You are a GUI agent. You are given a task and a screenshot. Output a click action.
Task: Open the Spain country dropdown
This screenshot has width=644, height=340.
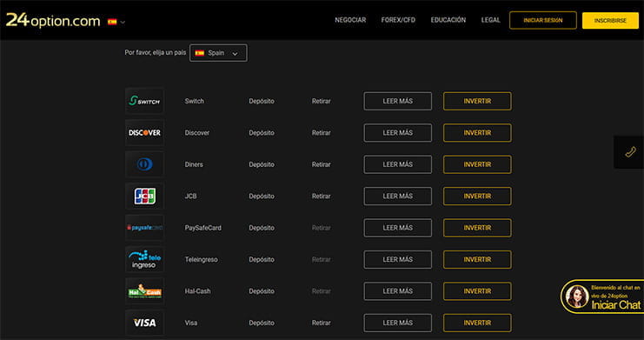click(218, 53)
